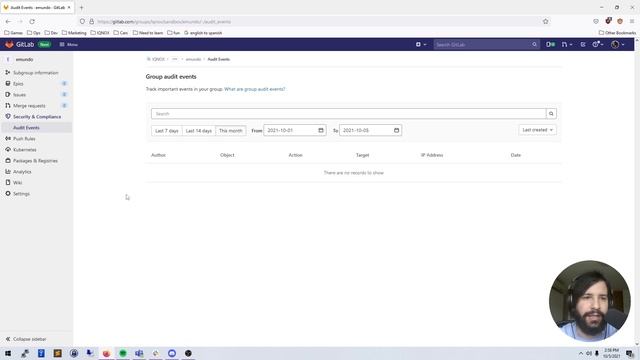Image resolution: width=640 pixels, height=360 pixels.
Task: Click the Security shield sidebar icon
Action: 8,116
